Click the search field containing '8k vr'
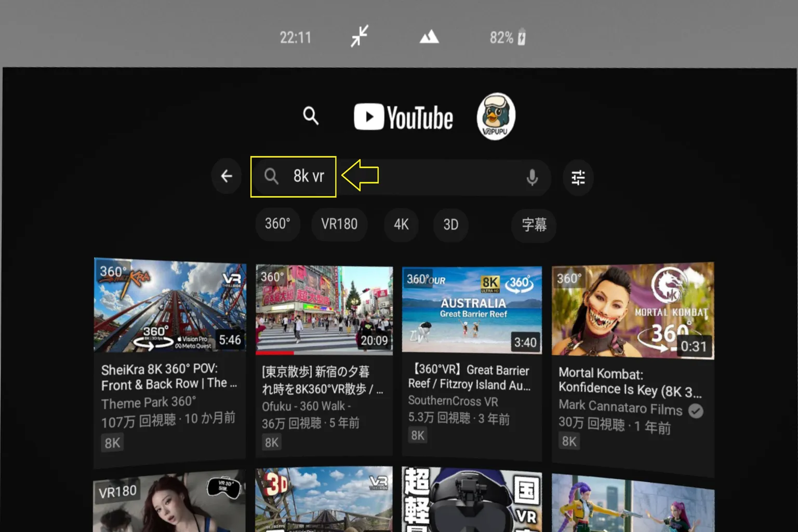The width and height of the screenshot is (798, 532). click(x=401, y=177)
